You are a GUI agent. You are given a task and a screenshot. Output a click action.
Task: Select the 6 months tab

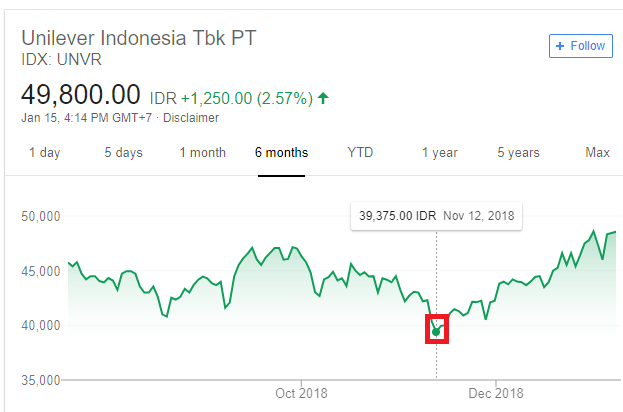coord(281,153)
